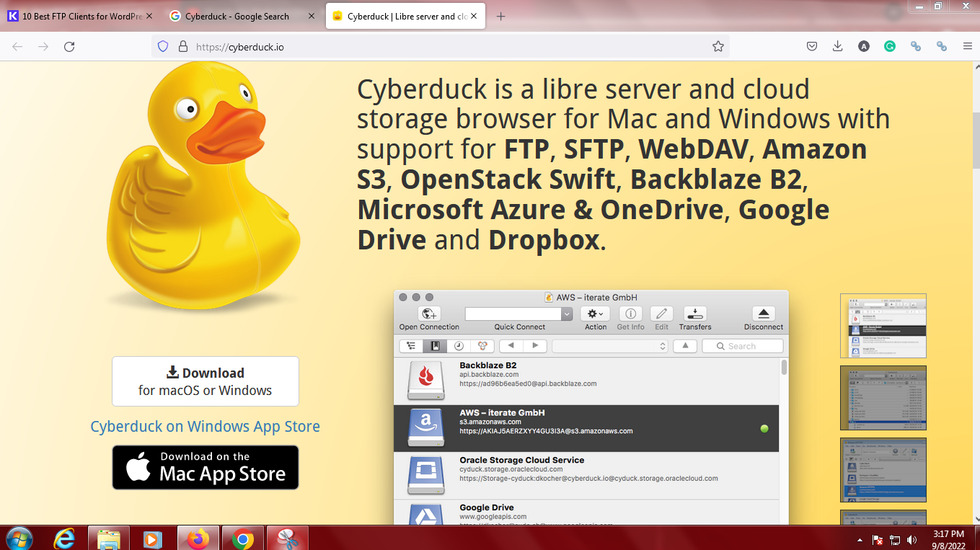Screen dimensions: 980x550
Task: Select the Bookmarks view icon
Action: pos(435,346)
